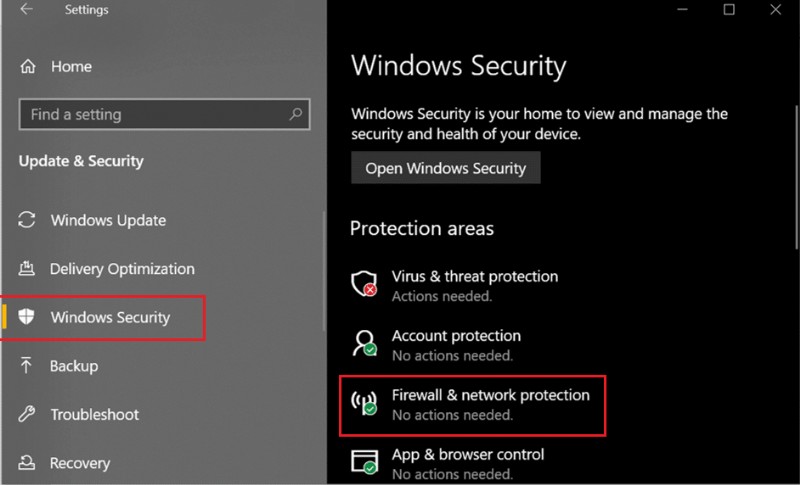Viewport: 800px width, 485px height.
Task: Click the Backup arrow icon
Action: point(29,366)
